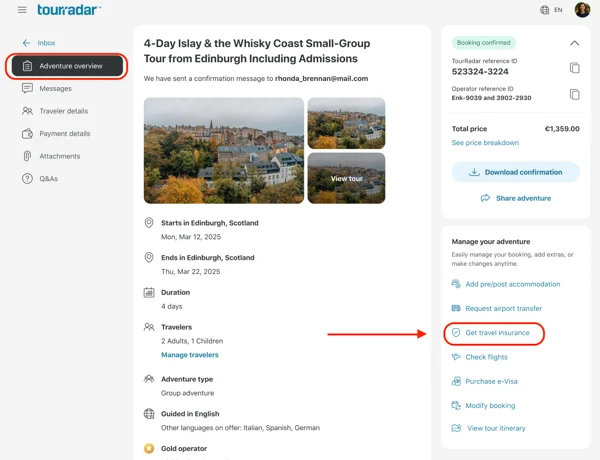600x460 pixels.
Task: Click the Manage travelers link
Action: point(190,355)
